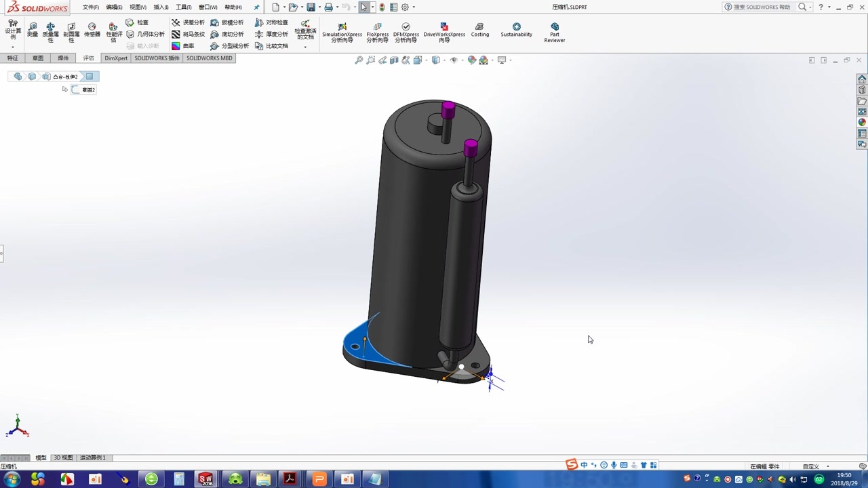868x488 pixels.
Task: Open File Properties icon in title bar
Action: coord(393,7)
